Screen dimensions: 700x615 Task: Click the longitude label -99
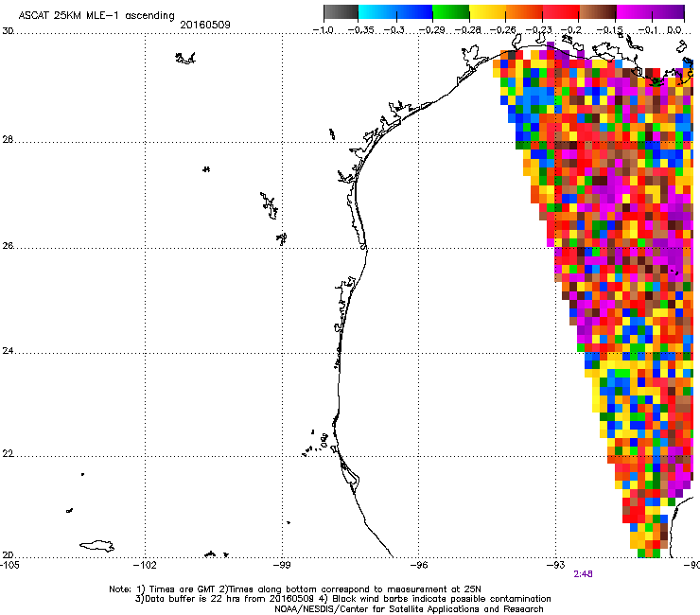[x=282, y=565]
